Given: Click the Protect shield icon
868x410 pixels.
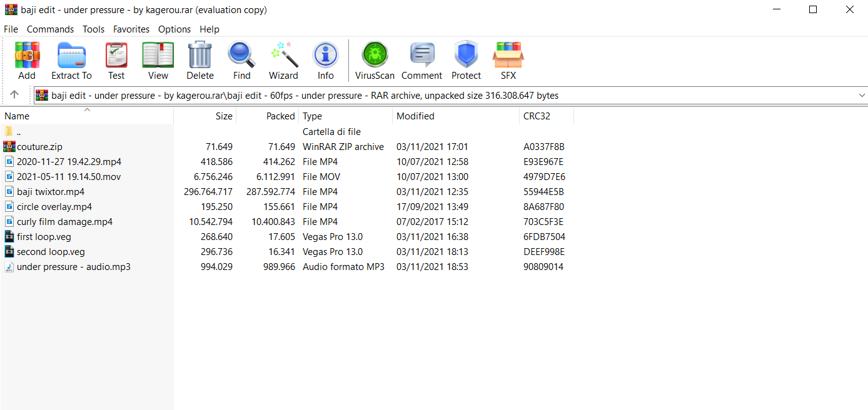Looking at the screenshot, I should 466,55.
